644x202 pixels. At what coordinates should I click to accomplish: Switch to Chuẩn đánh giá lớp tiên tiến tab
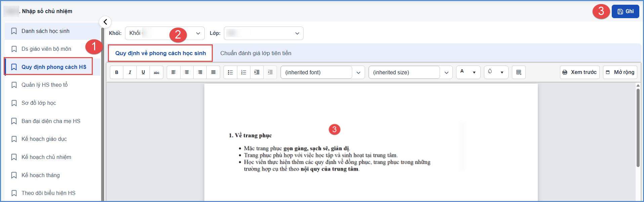pyautogui.click(x=256, y=53)
